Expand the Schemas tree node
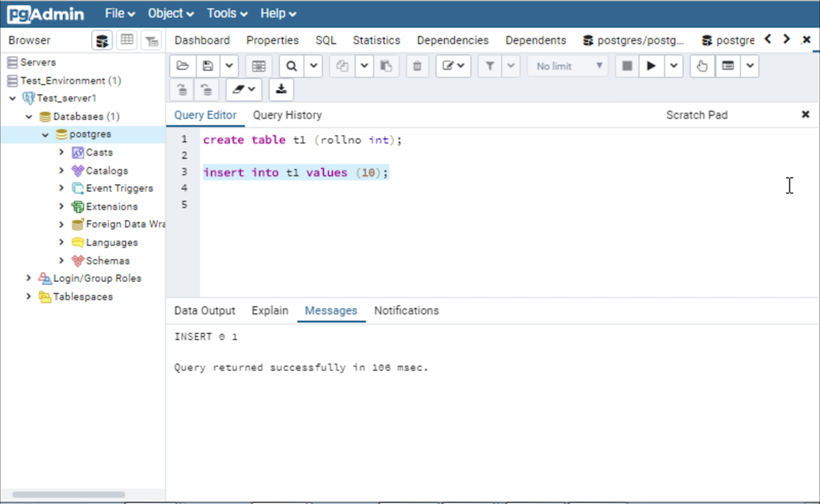820x504 pixels. point(61,261)
